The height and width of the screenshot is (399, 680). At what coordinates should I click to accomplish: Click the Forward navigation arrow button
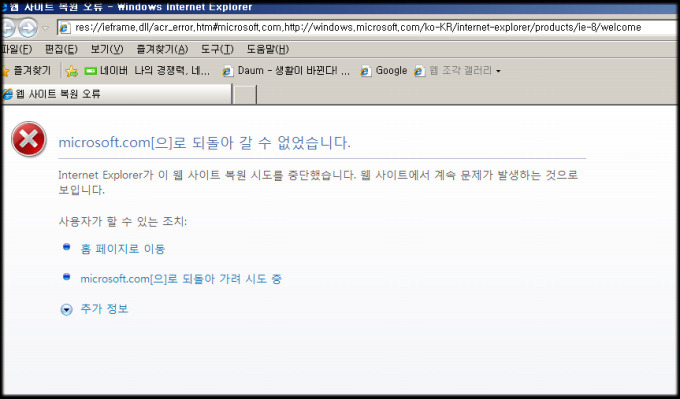coord(28,28)
